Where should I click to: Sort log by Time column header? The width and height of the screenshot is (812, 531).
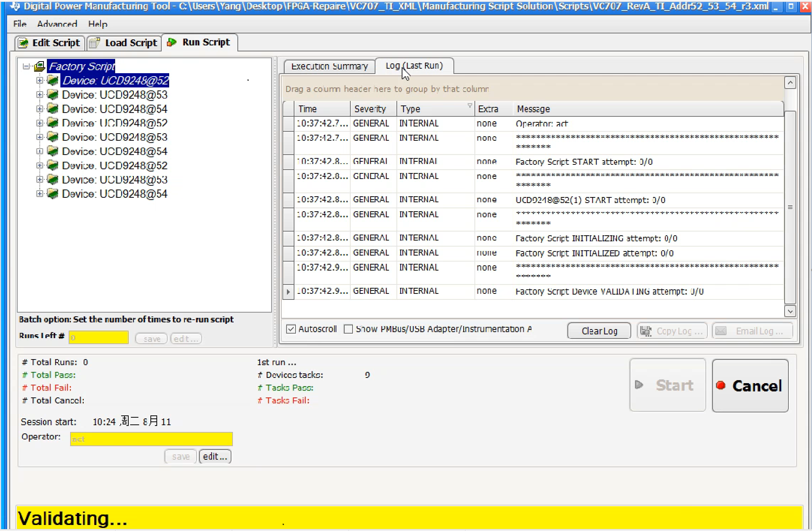coord(322,109)
